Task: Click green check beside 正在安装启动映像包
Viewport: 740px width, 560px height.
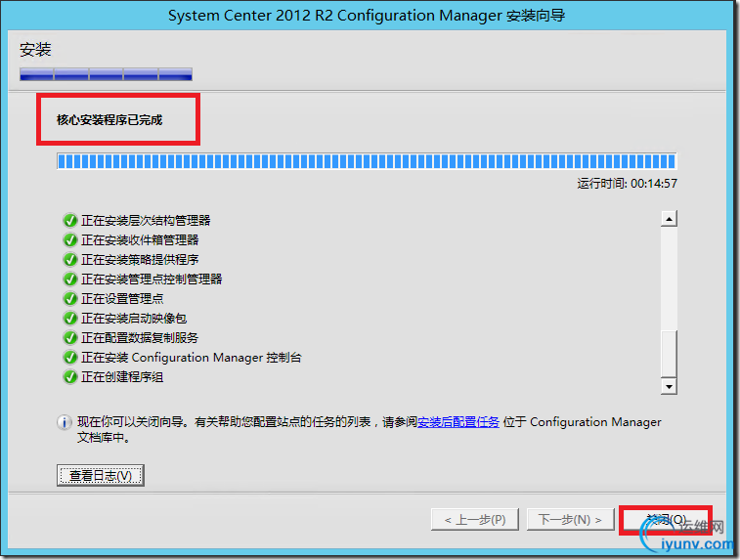Action: [69, 319]
